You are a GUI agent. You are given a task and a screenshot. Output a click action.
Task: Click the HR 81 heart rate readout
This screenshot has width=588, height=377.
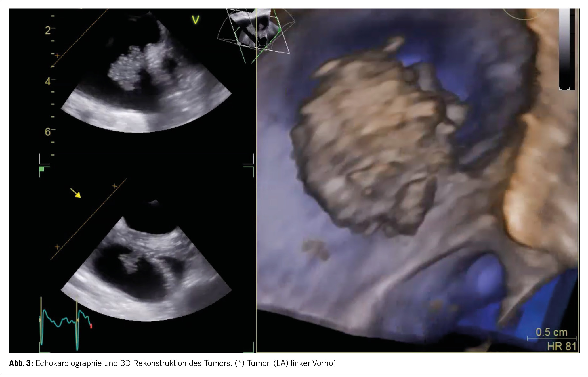pyautogui.click(x=562, y=346)
